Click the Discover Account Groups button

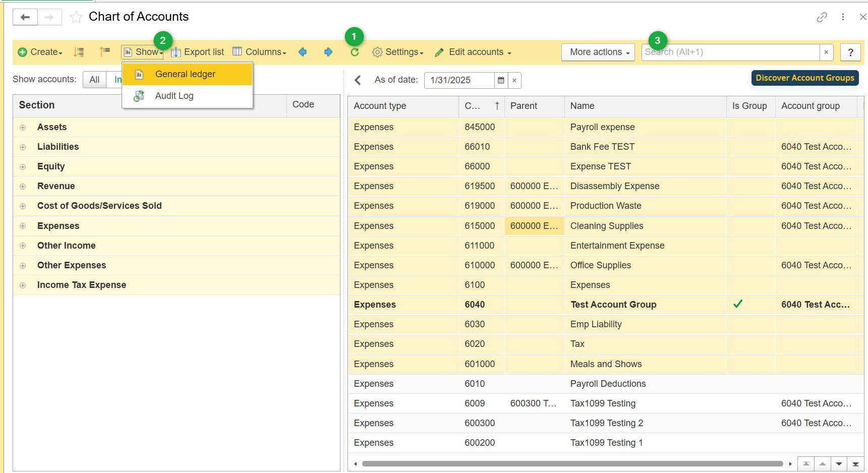pyautogui.click(x=805, y=78)
